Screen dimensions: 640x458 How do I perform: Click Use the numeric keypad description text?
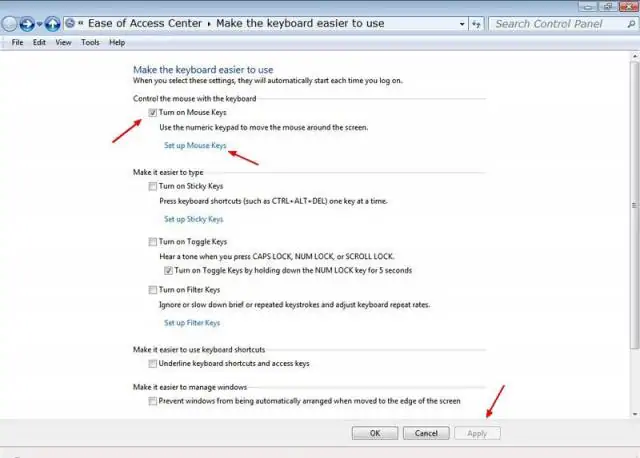(264, 127)
